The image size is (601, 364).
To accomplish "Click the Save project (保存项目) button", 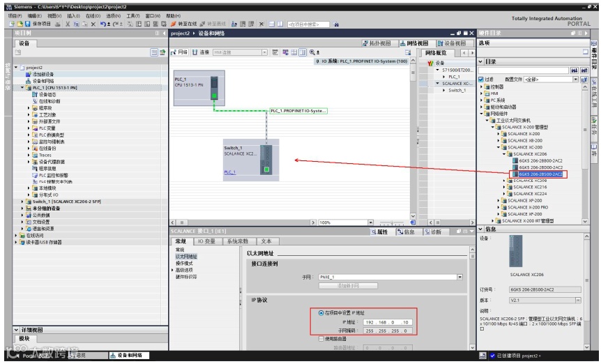I will coord(38,24).
